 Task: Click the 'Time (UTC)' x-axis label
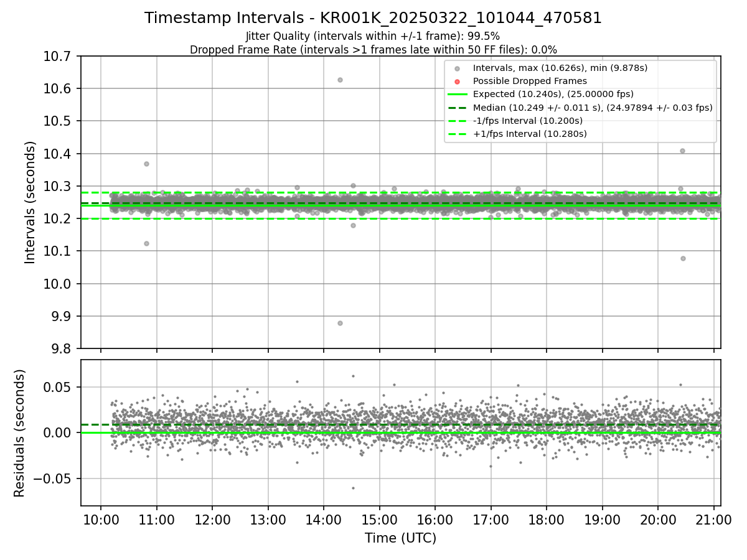400,538
